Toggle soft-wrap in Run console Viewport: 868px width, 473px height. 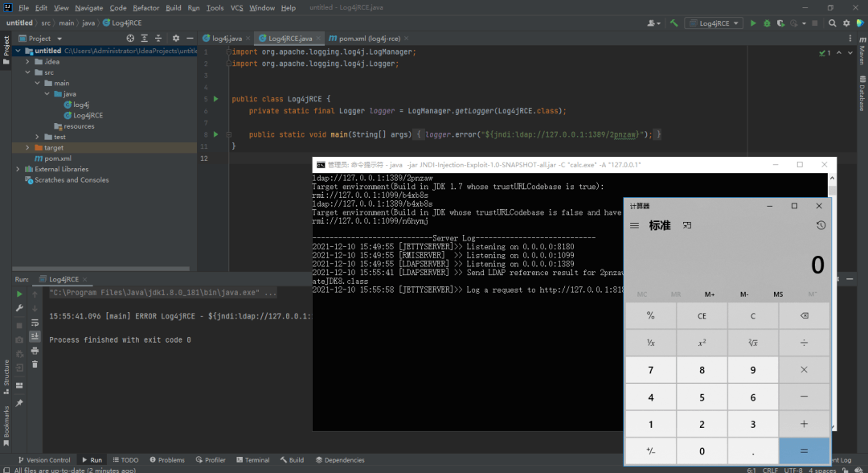(x=35, y=323)
